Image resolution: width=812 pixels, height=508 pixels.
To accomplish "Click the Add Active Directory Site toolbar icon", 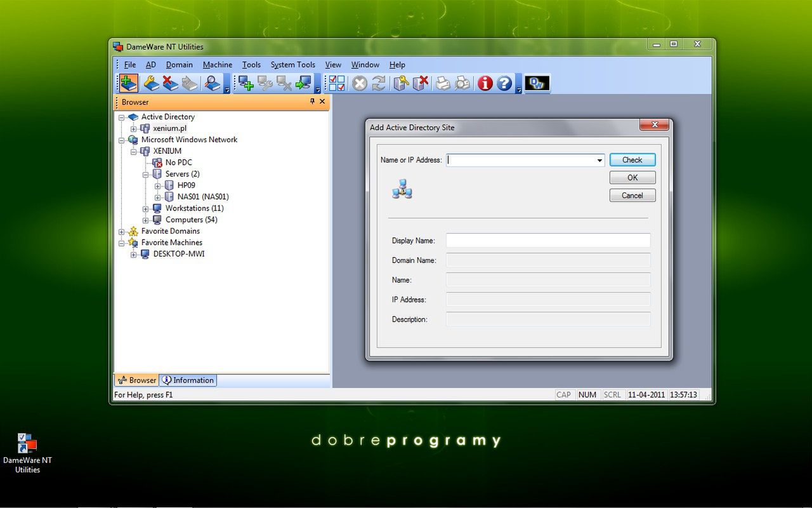I will [x=129, y=83].
